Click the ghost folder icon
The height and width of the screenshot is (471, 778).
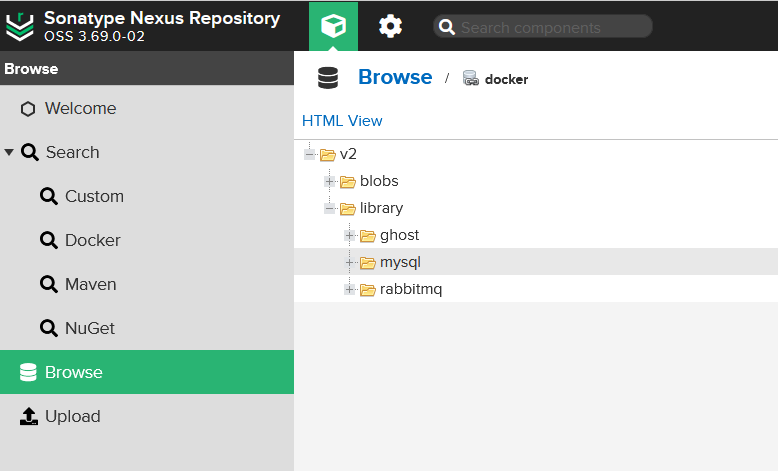[x=368, y=236]
